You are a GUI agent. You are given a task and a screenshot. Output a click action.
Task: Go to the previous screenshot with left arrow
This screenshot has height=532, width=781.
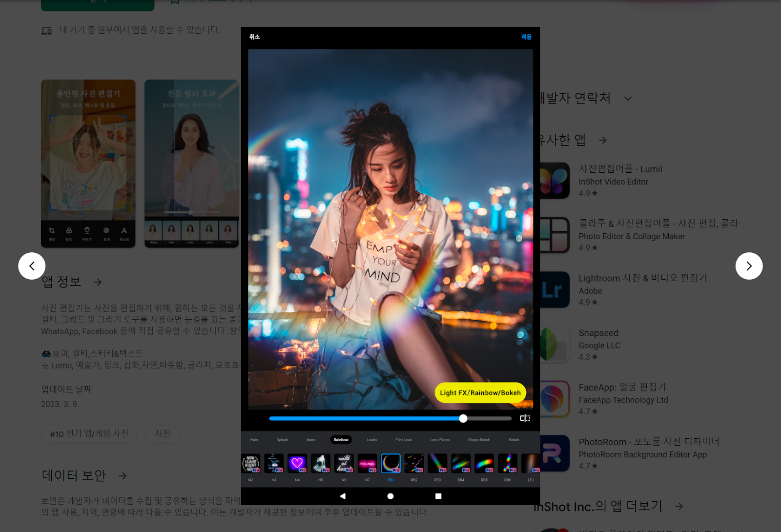coord(32,266)
